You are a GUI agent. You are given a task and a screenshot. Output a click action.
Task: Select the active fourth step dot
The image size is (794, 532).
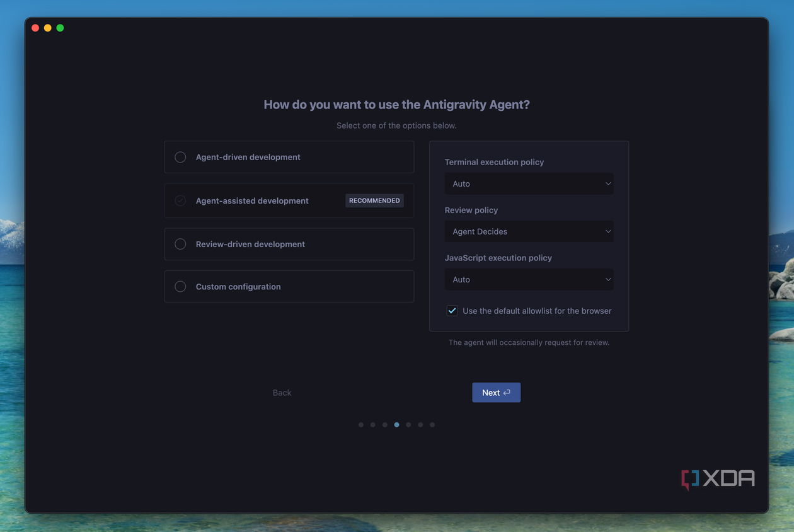click(396, 425)
